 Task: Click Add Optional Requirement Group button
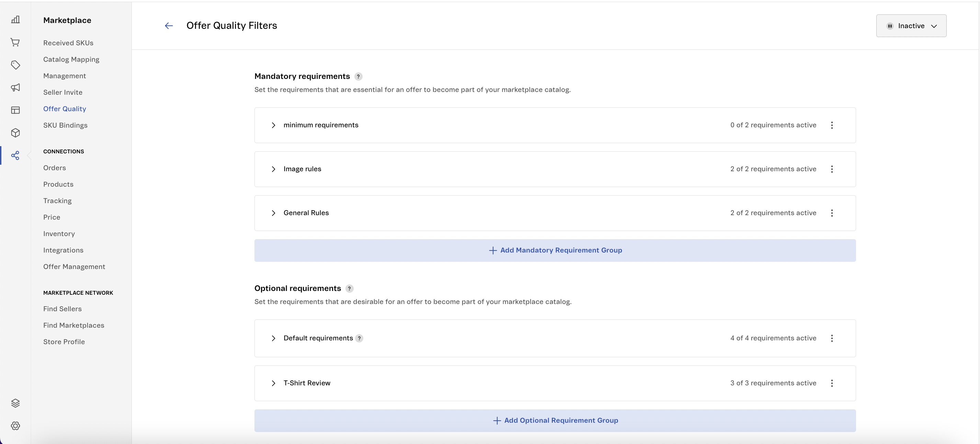[x=555, y=420]
